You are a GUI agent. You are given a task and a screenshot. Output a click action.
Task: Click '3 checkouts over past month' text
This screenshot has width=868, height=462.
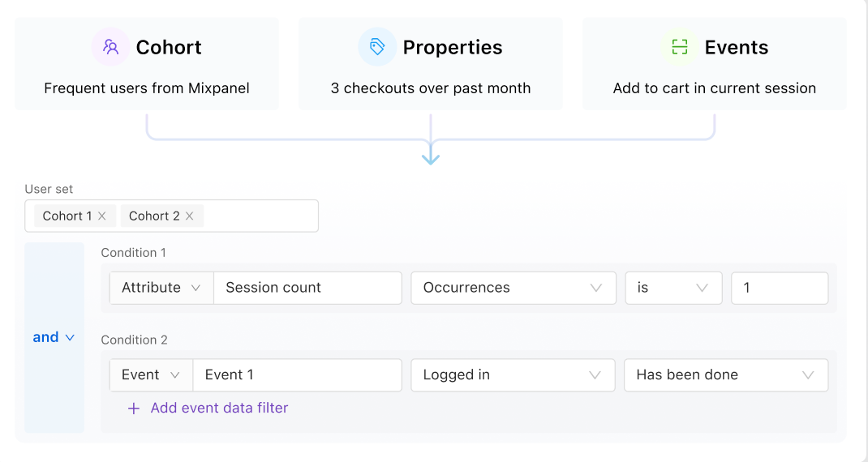431,88
